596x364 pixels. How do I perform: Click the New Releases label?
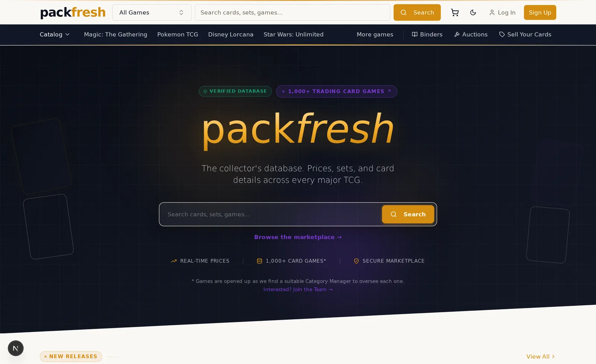pos(71,357)
